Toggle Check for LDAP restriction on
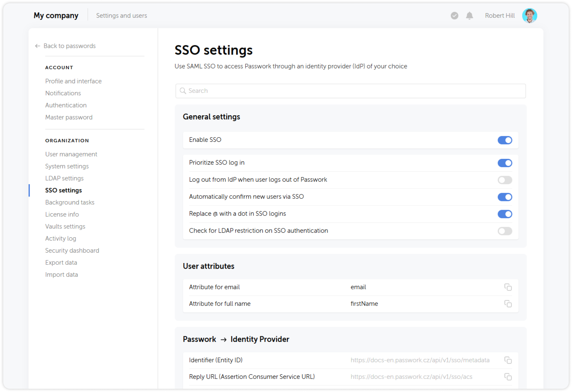The width and height of the screenshot is (572, 392). click(505, 231)
